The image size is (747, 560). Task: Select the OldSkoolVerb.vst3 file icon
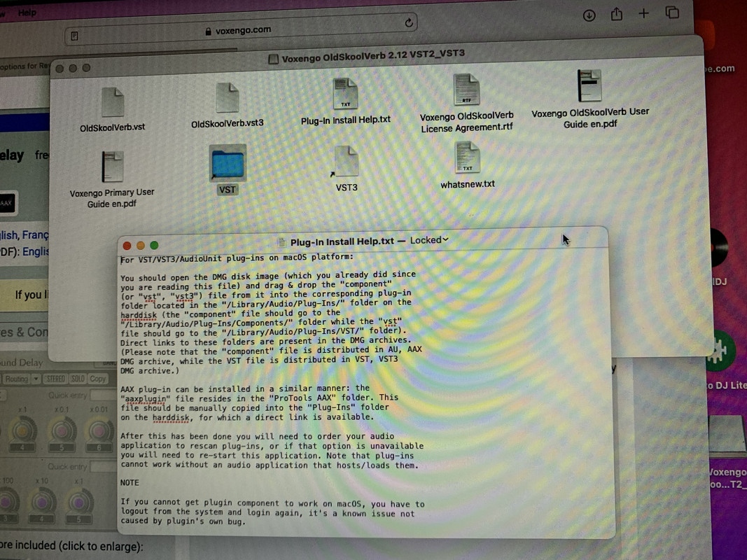[x=228, y=98]
